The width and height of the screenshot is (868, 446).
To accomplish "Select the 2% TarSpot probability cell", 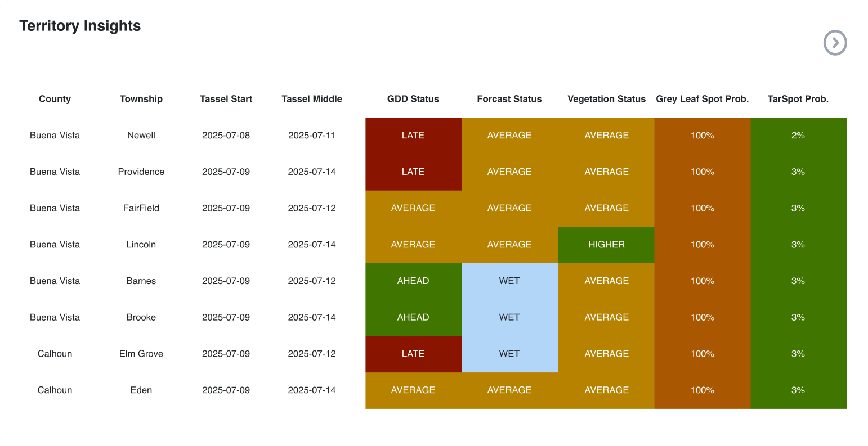I will point(798,135).
